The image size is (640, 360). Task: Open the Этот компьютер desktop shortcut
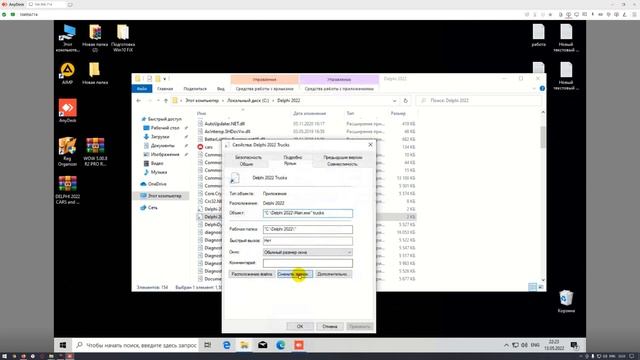68,38
